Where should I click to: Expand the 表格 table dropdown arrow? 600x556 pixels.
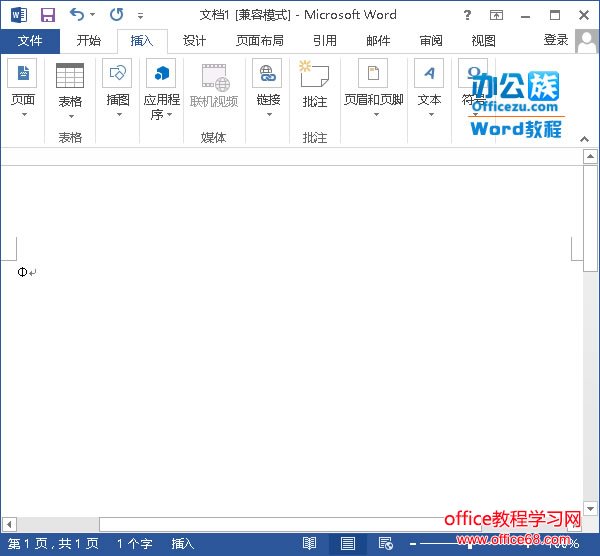coord(71,116)
